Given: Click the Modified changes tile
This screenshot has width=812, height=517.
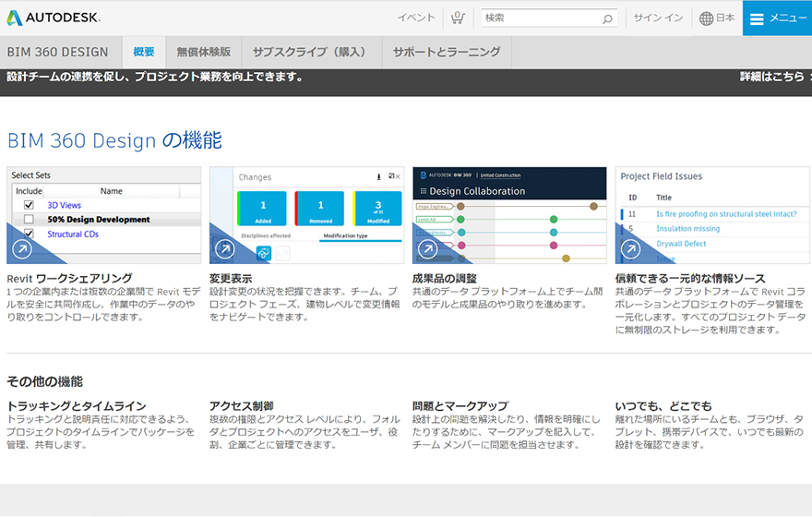Looking at the screenshot, I should point(377,209).
